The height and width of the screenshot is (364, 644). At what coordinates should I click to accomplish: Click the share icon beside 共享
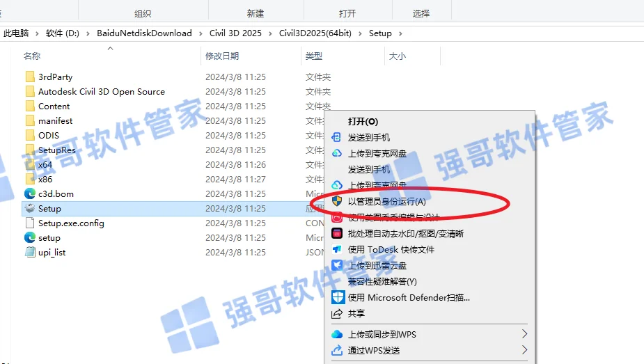pos(337,313)
